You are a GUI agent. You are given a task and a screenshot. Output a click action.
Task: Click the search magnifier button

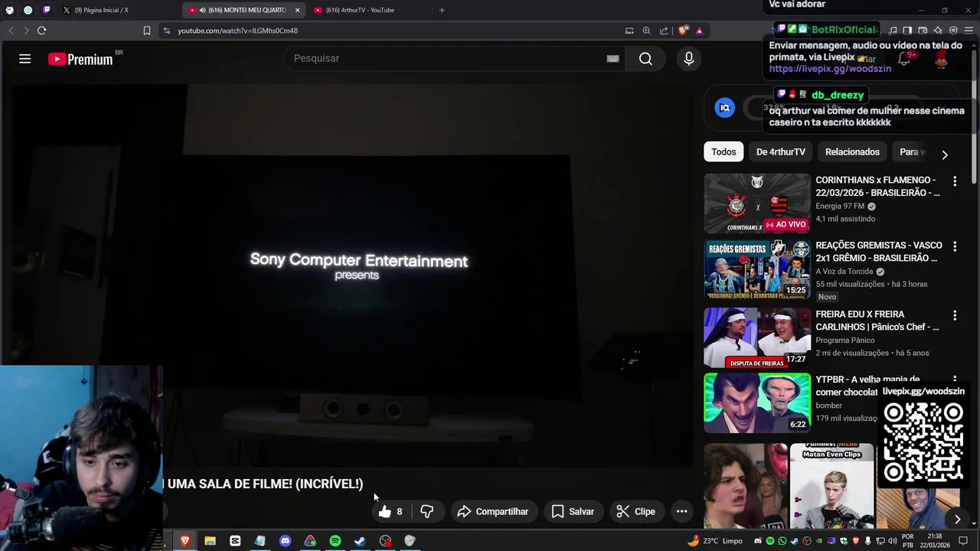tap(645, 59)
